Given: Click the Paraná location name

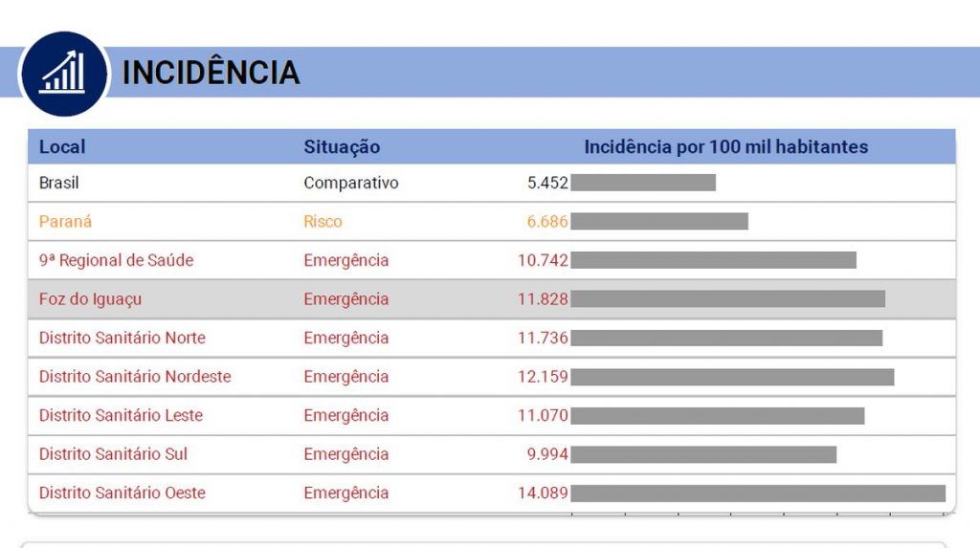Looking at the screenshot, I should 65,222.
